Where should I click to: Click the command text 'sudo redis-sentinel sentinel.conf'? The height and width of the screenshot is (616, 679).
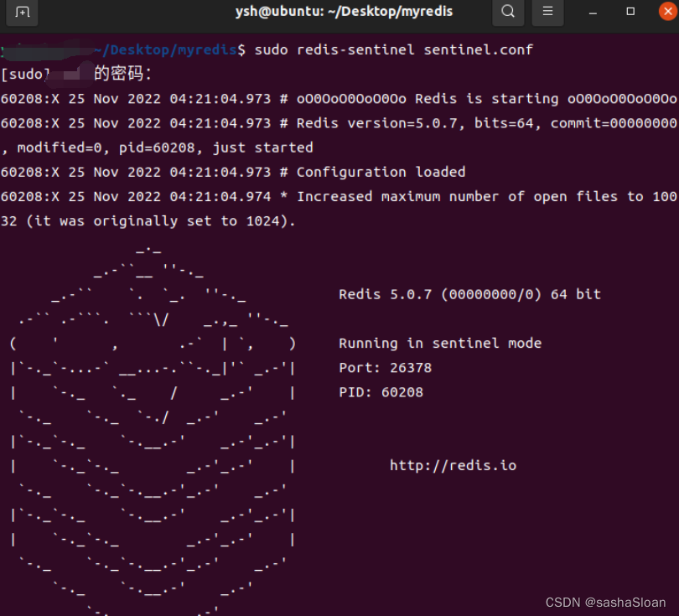(394, 49)
